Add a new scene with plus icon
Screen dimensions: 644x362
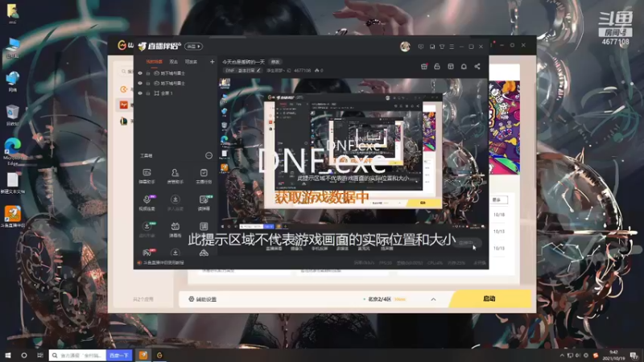point(213,62)
